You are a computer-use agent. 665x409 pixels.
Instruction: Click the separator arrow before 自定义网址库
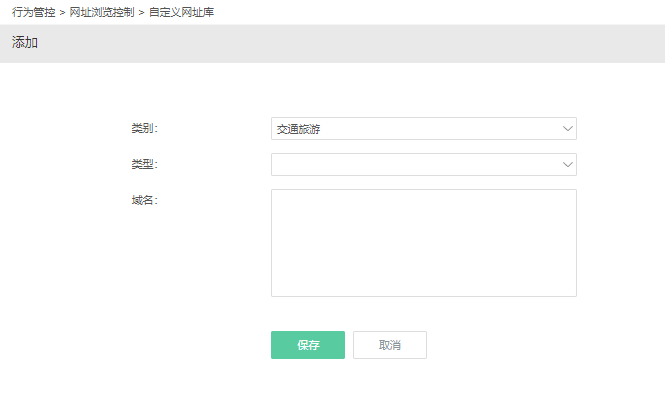click(x=142, y=13)
